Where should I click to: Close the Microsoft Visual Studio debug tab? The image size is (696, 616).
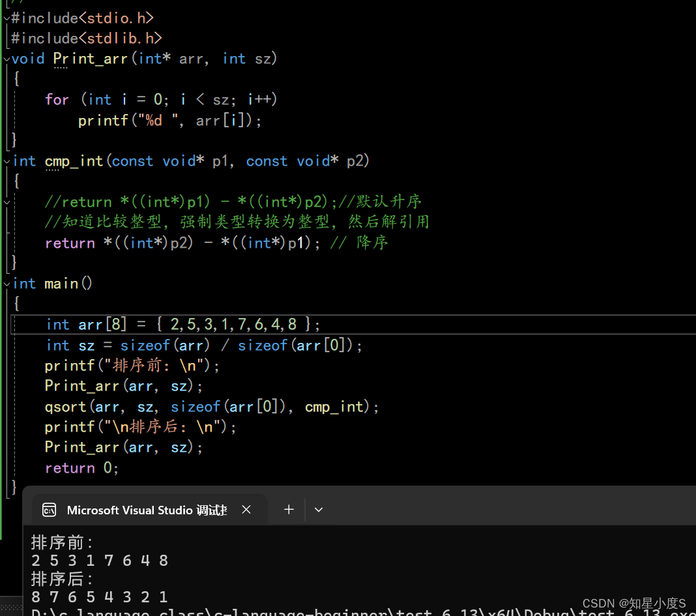pos(246,509)
